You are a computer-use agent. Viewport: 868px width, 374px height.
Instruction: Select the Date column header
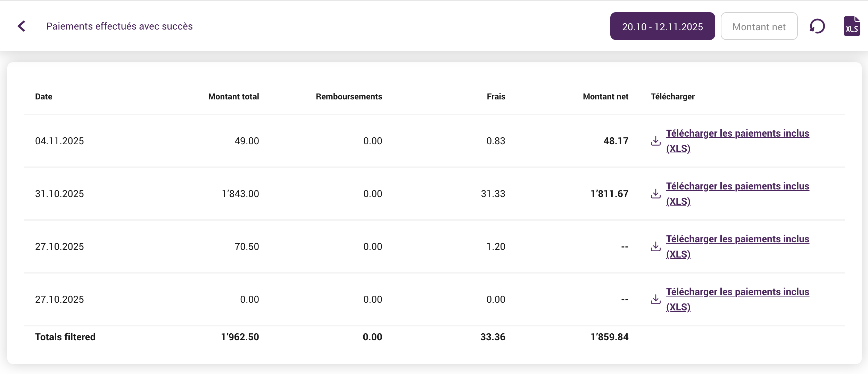[x=43, y=97]
